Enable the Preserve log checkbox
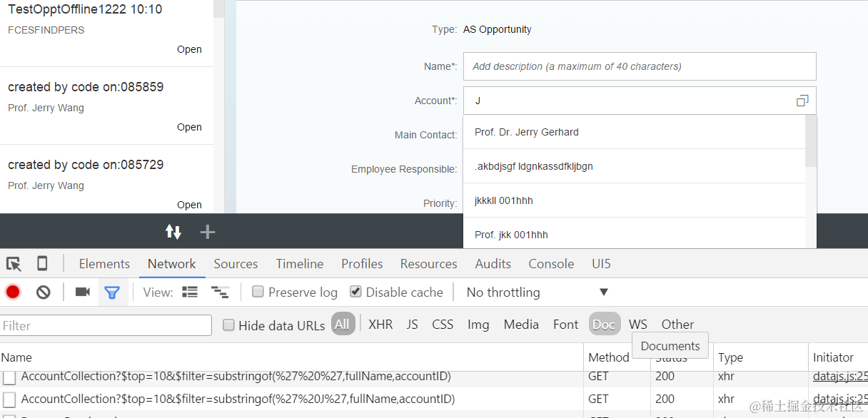The width and height of the screenshot is (868, 418). (x=258, y=292)
